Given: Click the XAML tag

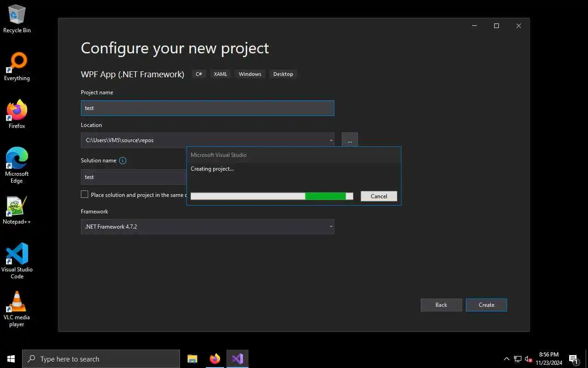Looking at the screenshot, I should pyautogui.click(x=220, y=74).
